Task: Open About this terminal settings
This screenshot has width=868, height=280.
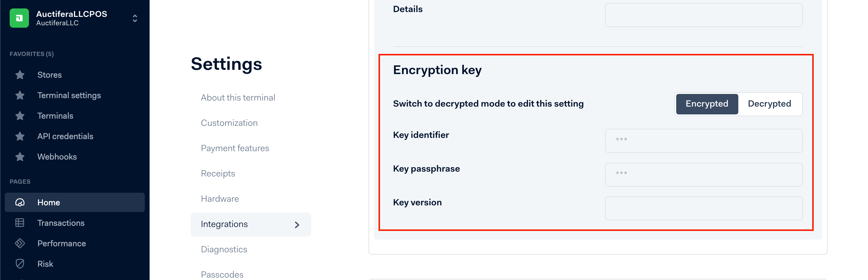Action: pos(238,98)
